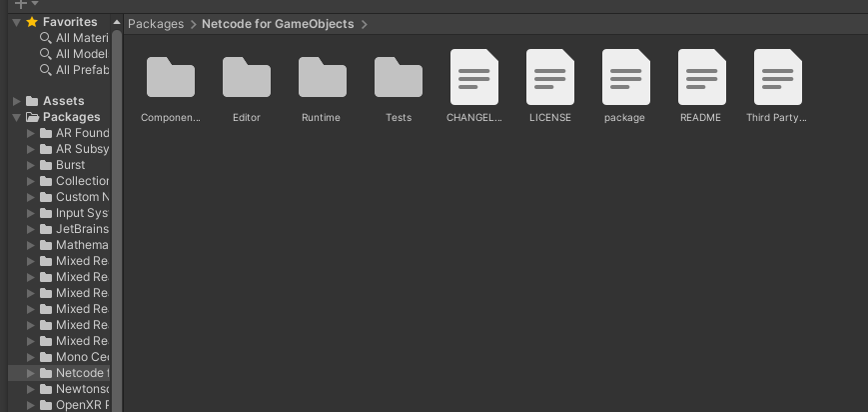
Task: Click Netcode for GameObjects in the breadcrumb
Action: pyautogui.click(x=278, y=24)
